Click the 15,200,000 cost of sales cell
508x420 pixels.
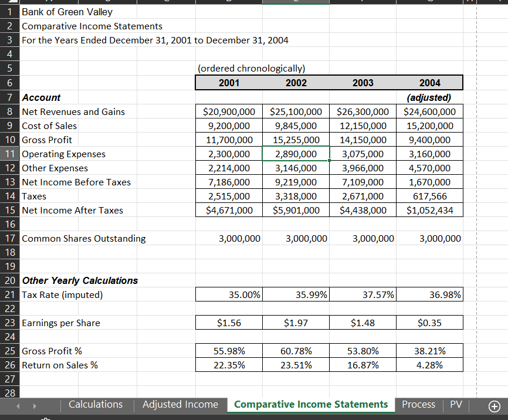point(429,126)
